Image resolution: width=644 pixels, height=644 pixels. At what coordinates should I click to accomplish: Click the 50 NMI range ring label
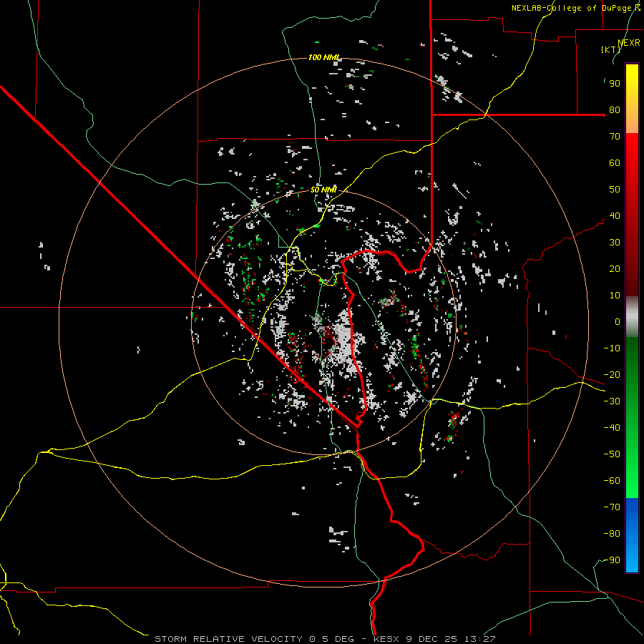pyautogui.click(x=323, y=190)
